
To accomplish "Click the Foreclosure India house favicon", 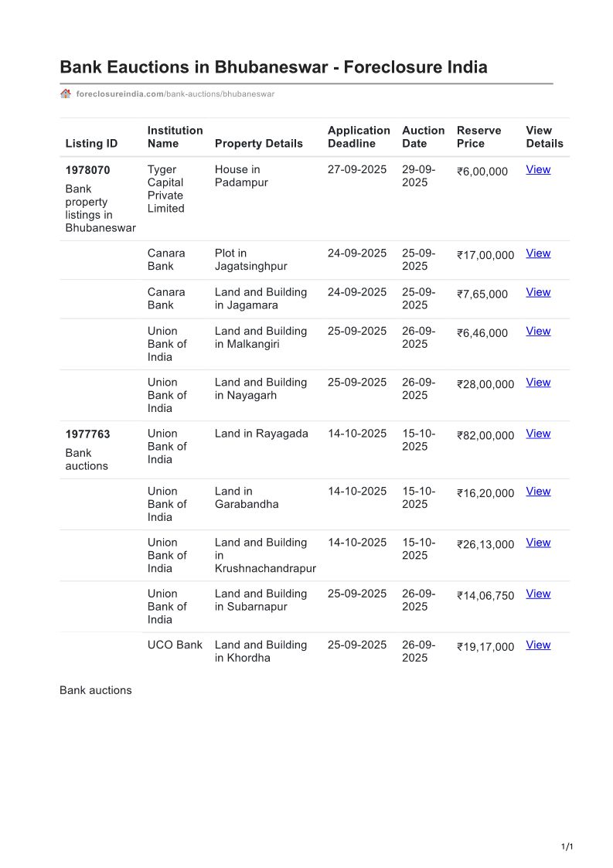I will coord(66,94).
